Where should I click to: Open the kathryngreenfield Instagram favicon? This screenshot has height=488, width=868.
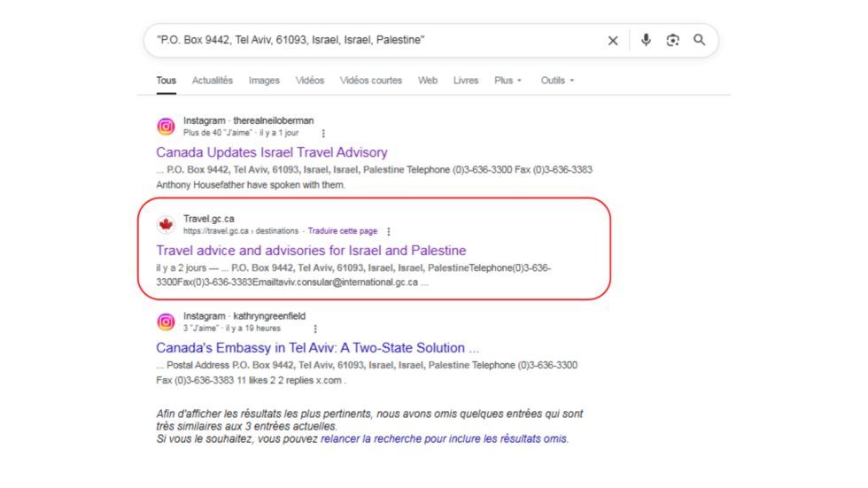click(166, 321)
